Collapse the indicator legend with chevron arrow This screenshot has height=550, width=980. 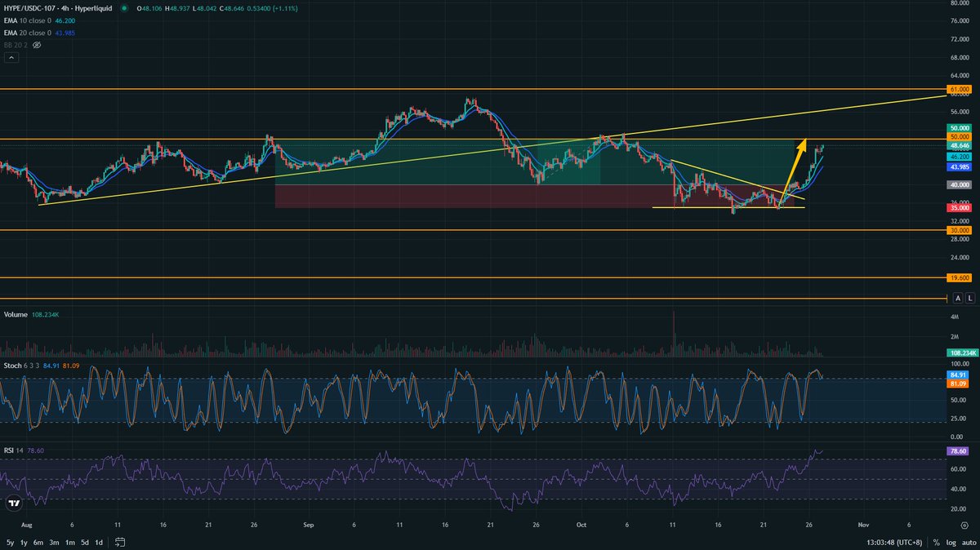pyautogui.click(x=11, y=59)
